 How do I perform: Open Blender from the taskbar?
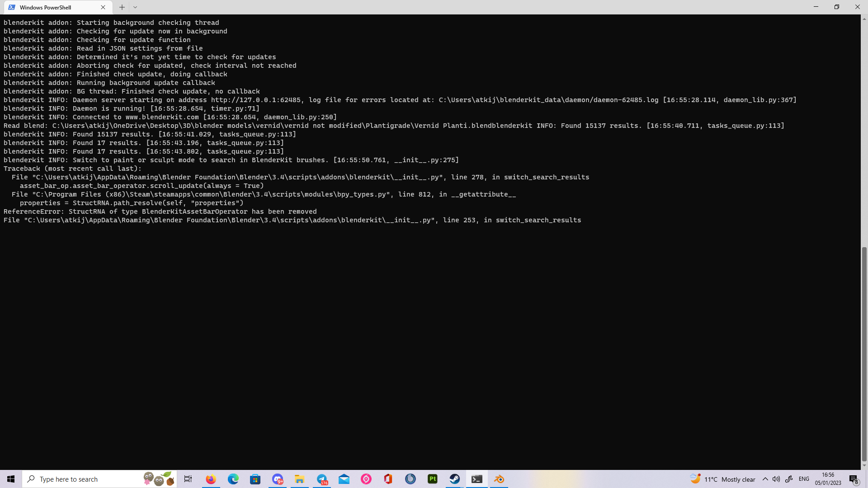499,479
